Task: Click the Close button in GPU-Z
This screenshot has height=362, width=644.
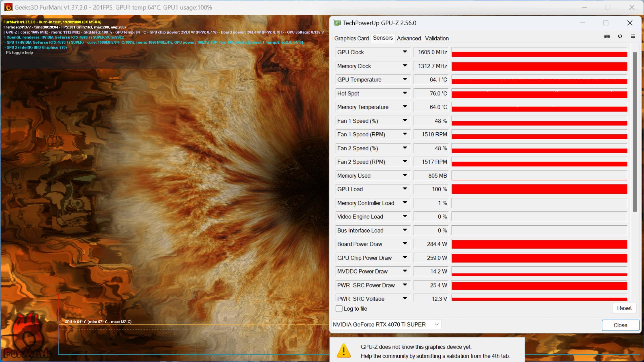Action: click(619, 324)
